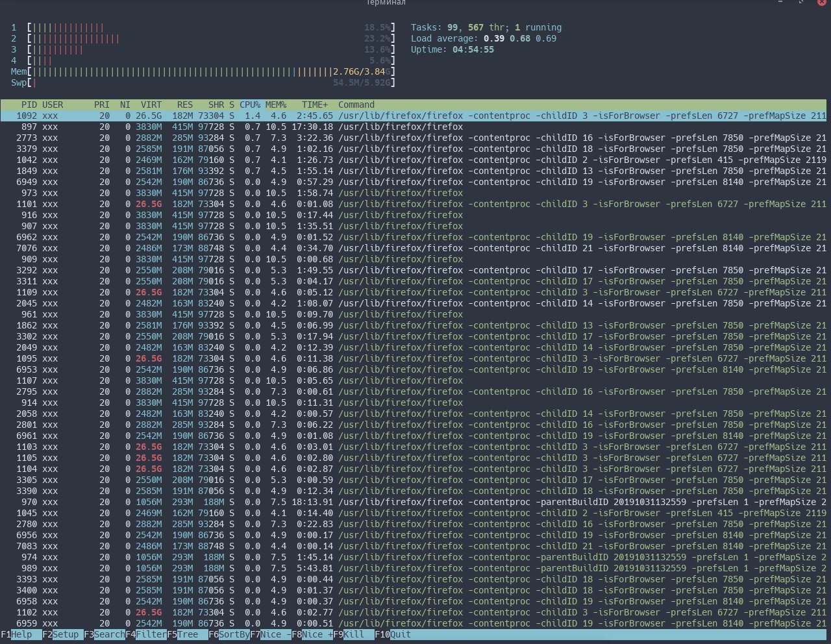Image resolution: width=831 pixels, height=644 pixels.
Task: Select the parentBuildID process PID 989
Action: pyautogui.click(x=414, y=568)
